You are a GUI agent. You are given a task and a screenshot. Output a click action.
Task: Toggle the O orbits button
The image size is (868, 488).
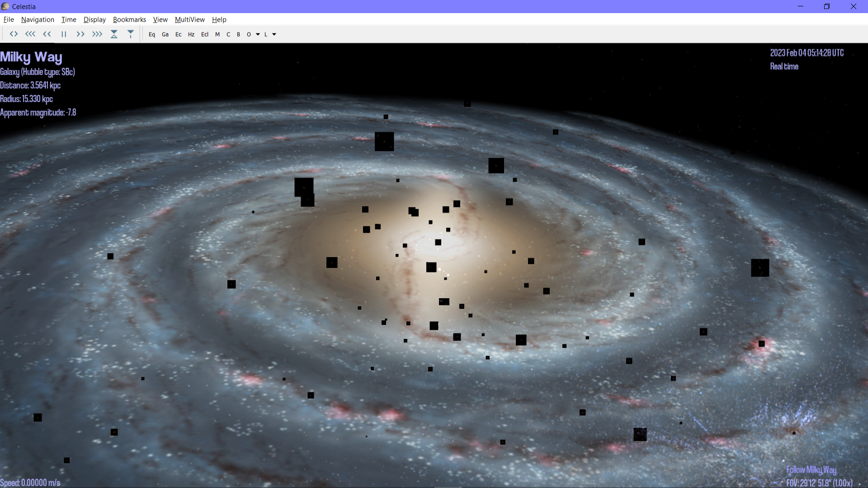pos(249,34)
